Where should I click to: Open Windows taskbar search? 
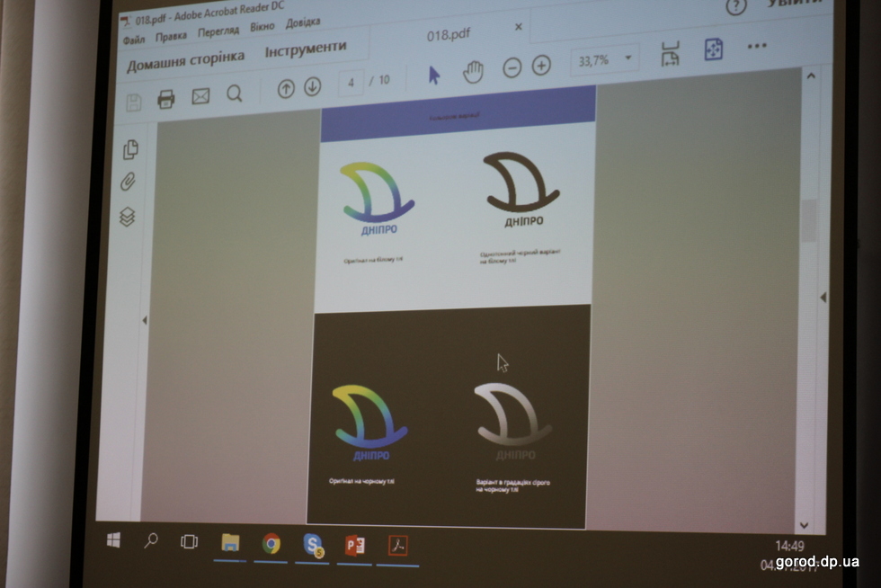pos(151,541)
